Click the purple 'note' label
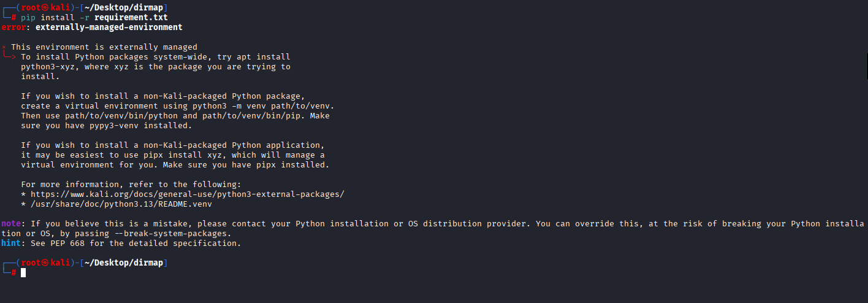 point(11,224)
